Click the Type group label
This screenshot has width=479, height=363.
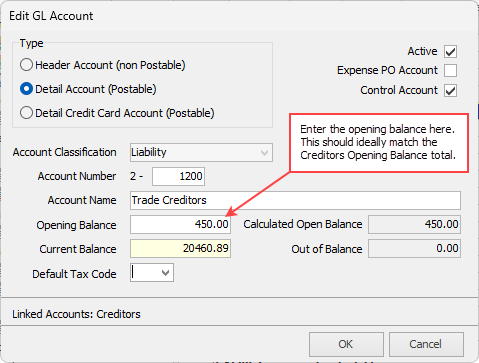point(31,43)
